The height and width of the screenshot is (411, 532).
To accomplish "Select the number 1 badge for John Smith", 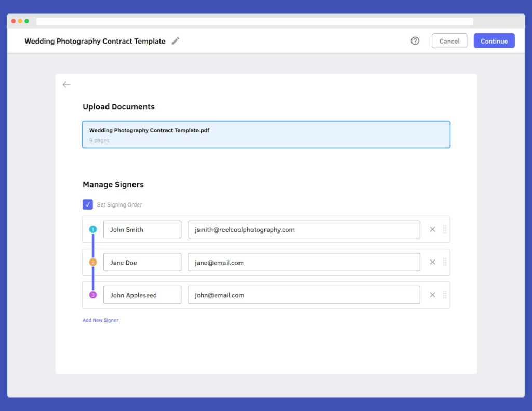I will pyautogui.click(x=92, y=229).
